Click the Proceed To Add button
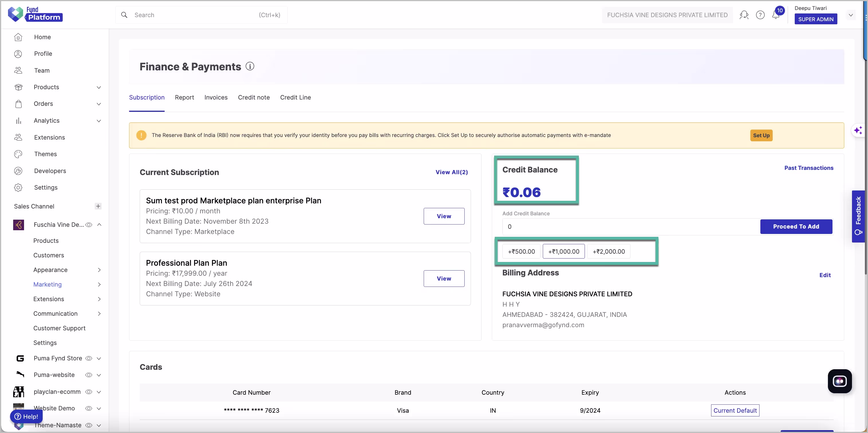This screenshot has height=433, width=868. point(796,227)
